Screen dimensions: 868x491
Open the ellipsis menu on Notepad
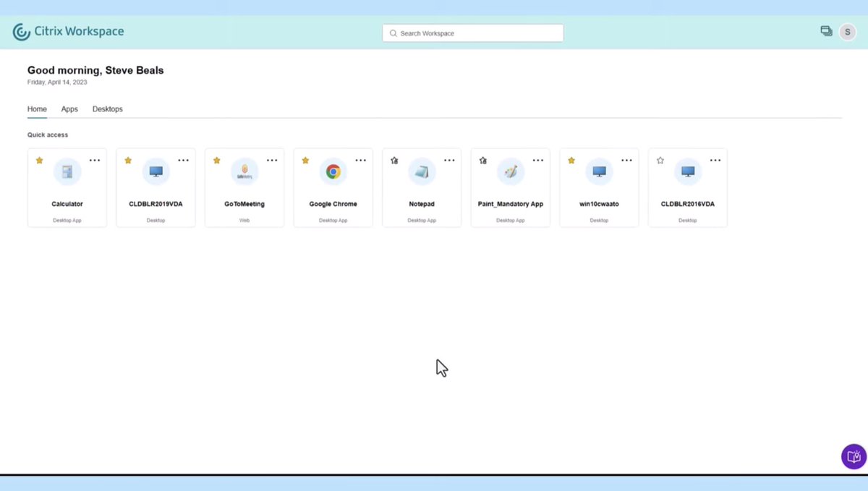pyautogui.click(x=449, y=160)
